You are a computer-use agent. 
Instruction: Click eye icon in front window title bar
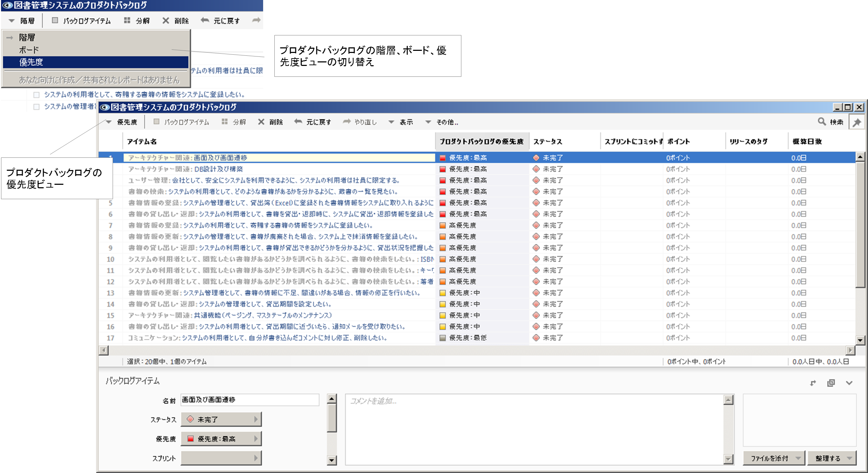click(x=104, y=107)
